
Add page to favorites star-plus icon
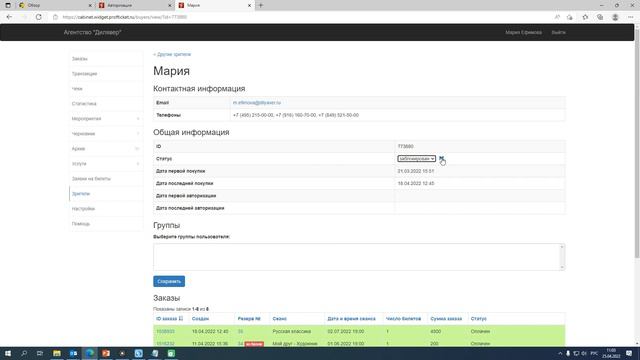point(570,17)
